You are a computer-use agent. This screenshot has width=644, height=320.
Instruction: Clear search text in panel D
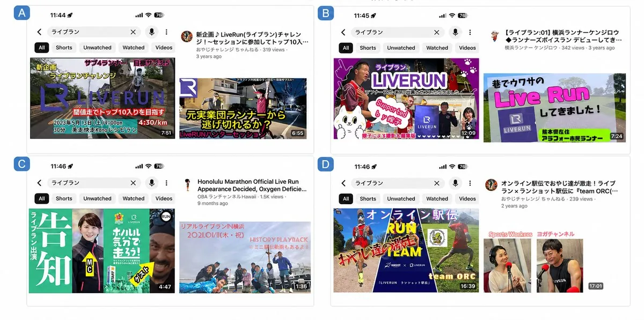437,183
